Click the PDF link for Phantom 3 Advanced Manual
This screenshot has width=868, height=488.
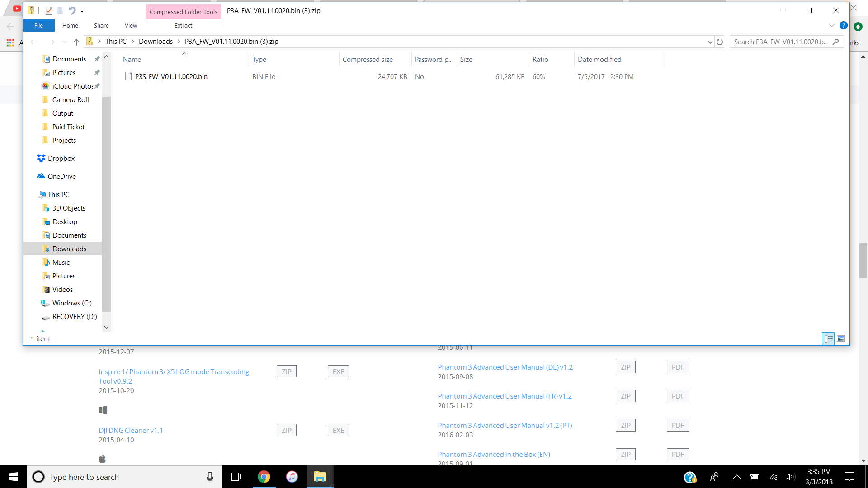click(678, 367)
